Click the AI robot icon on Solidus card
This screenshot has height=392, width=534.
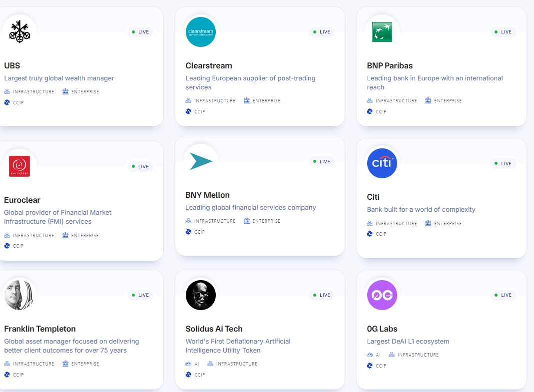click(x=188, y=364)
